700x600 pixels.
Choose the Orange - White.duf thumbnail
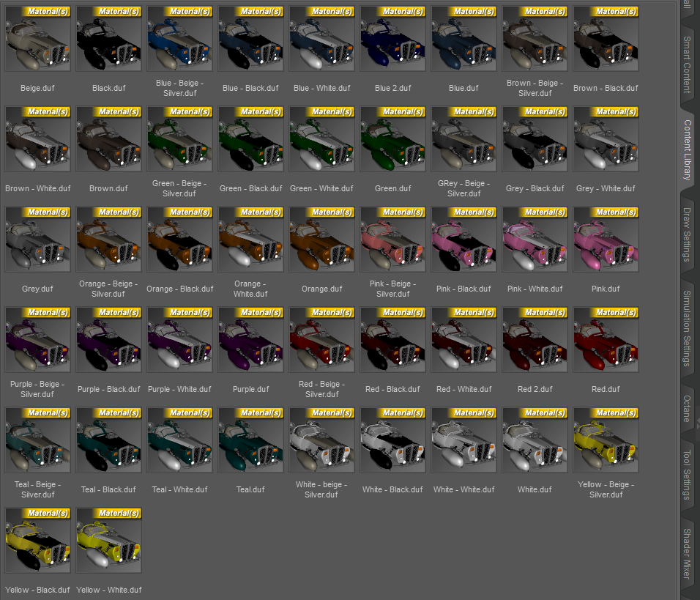pyautogui.click(x=250, y=239)
